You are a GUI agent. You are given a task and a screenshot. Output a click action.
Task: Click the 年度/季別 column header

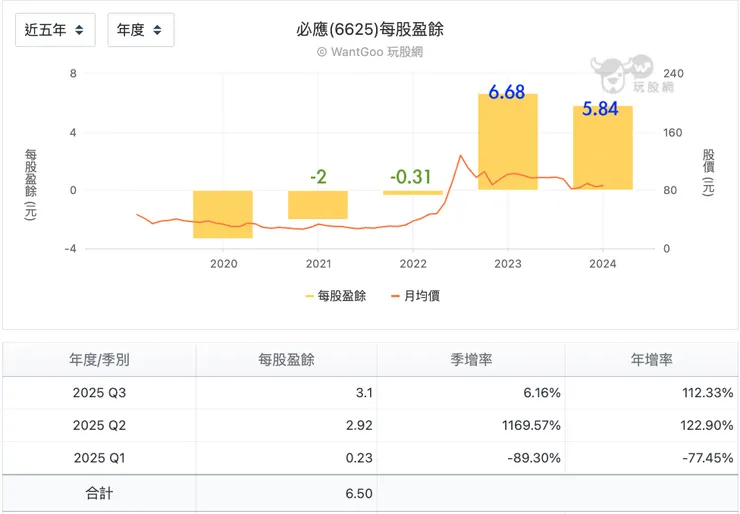(x=99, y=360)
